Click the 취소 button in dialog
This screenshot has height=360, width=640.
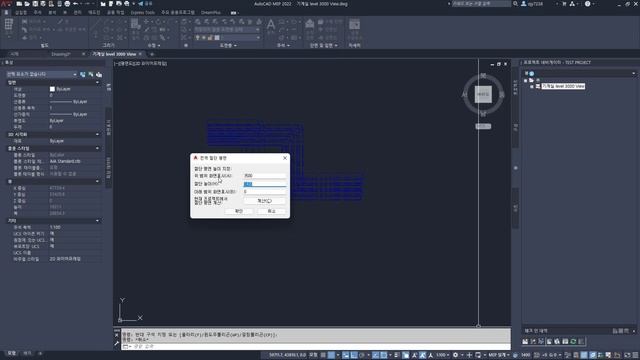[271, 211]
